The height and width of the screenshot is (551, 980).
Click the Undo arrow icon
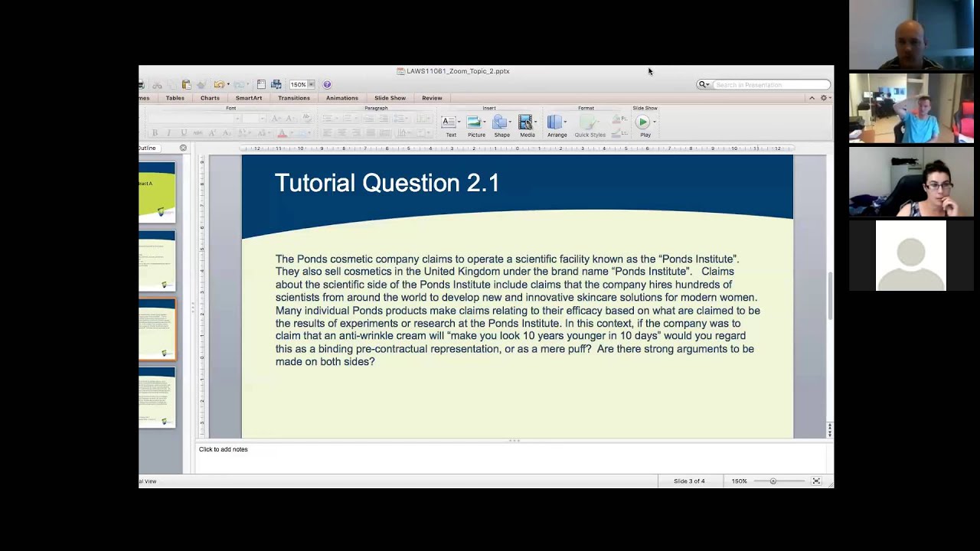pyautogui.click(x=219, y=84)
